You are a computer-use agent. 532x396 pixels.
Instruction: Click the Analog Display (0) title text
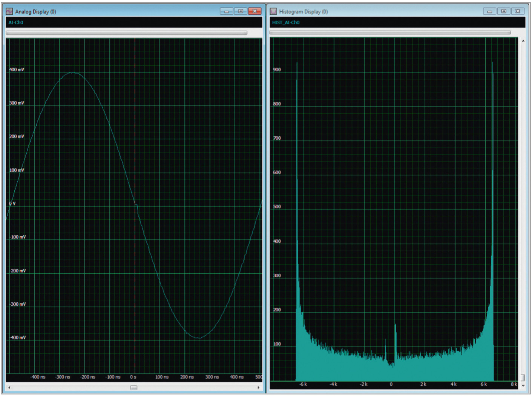point(35,12)
